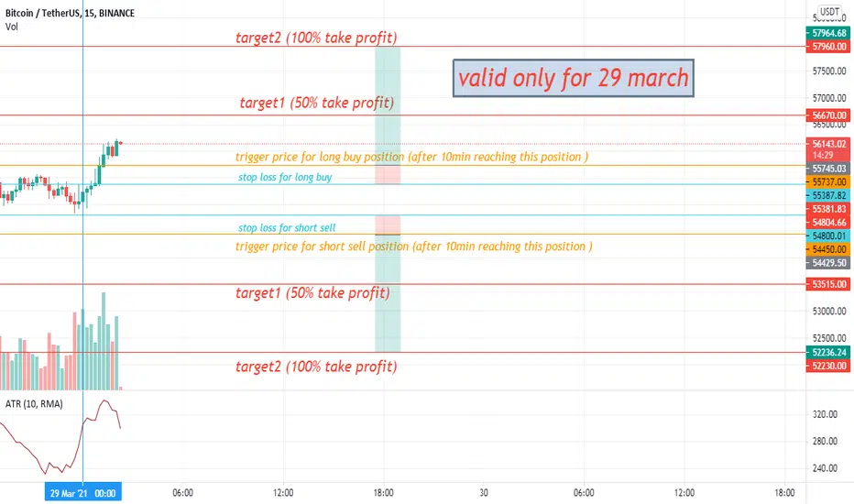The width and height of the screenshot is (854, 504).
Task: Click the 53515.00 red price label
Action: [x=828, y=284]
